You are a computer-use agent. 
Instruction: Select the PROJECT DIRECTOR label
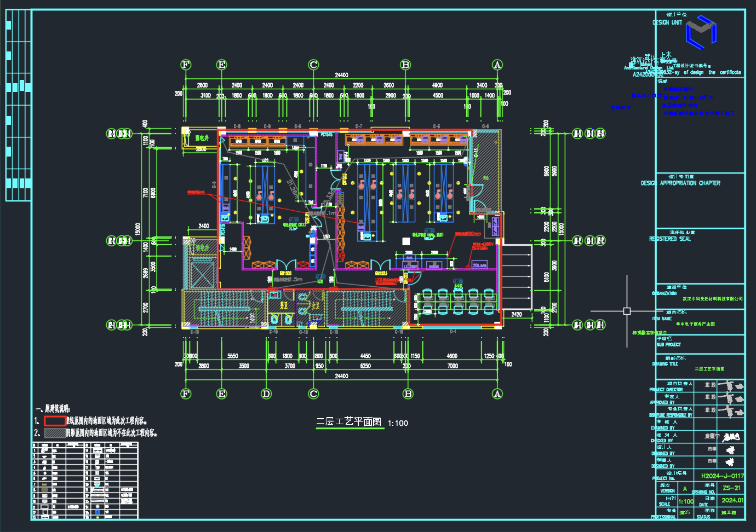pos(666,390)
